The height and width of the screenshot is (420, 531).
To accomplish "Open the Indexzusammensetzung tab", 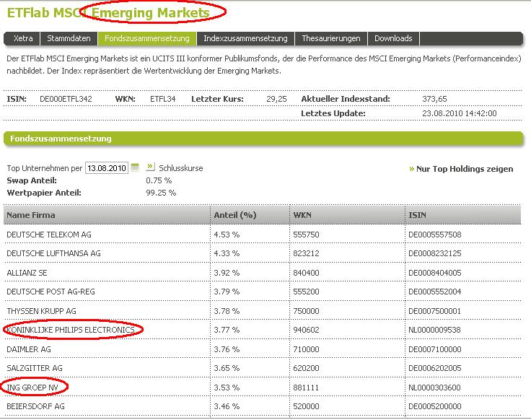I will 245,38.
